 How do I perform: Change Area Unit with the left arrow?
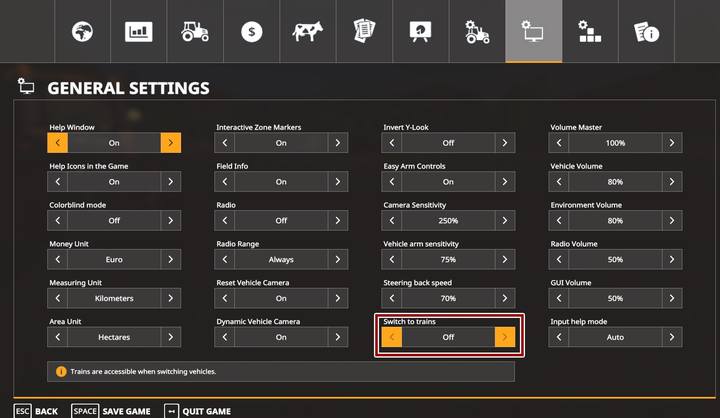[58, 337]
